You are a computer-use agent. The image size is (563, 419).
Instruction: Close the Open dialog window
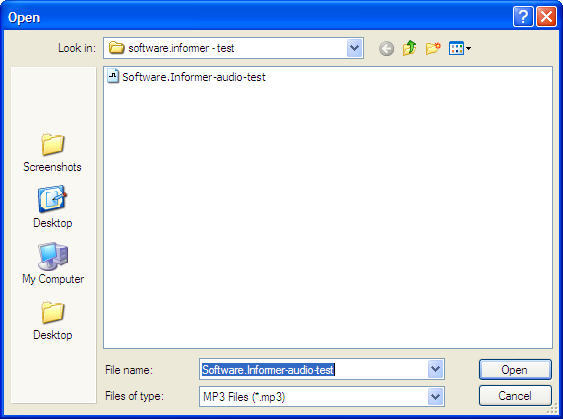click(546, 17)
